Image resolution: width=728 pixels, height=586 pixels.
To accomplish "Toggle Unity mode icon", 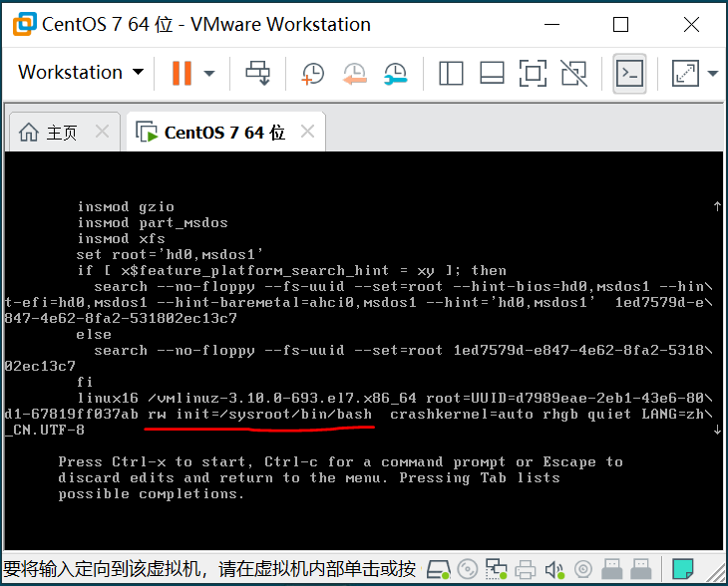I will (573, 74).
